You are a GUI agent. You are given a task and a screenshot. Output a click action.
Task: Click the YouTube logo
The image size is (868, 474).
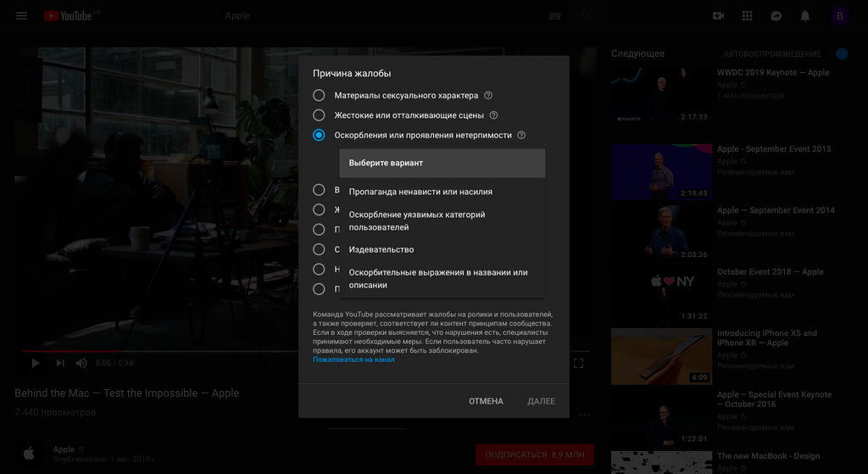pos(68,15)
